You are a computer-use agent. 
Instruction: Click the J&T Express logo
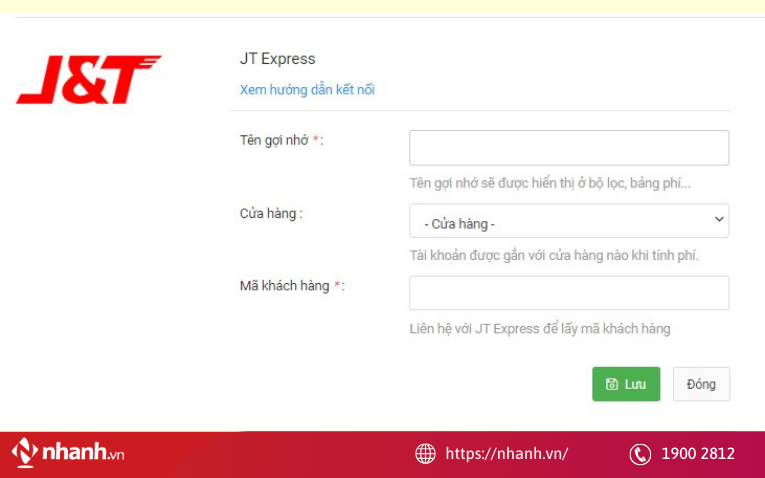(x=89, y=80)
